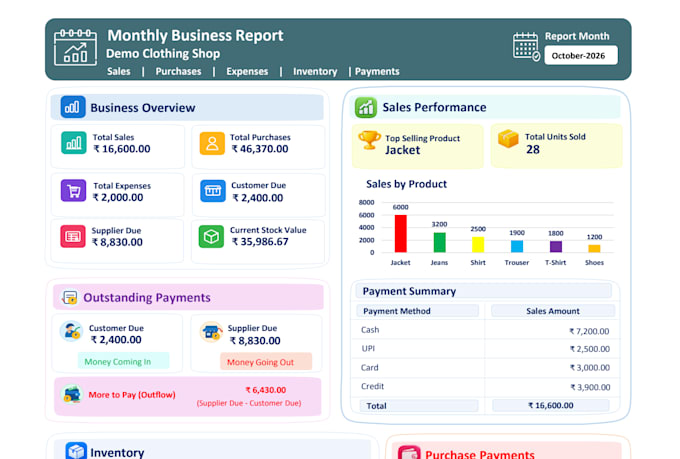This screenshot has width=680, height=459.
Task: Click the ₹ 3,900.00 credit amount
Action: pos(590,387)
